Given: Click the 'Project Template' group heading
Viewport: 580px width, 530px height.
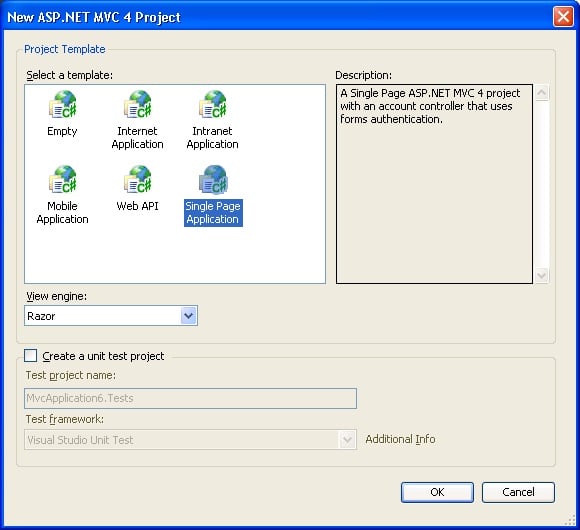Looking at the screenshot, I should [x=65, y=49].
